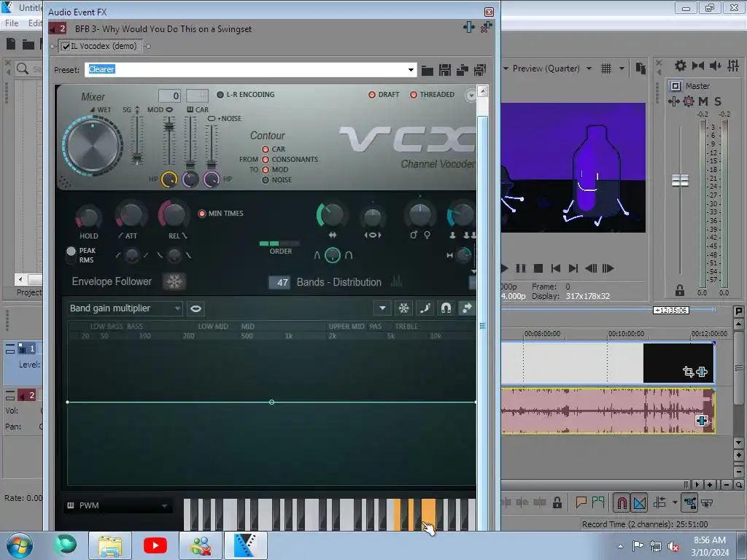Click the Plug-In Chain button in Audio Event FX

click(469, 28)
